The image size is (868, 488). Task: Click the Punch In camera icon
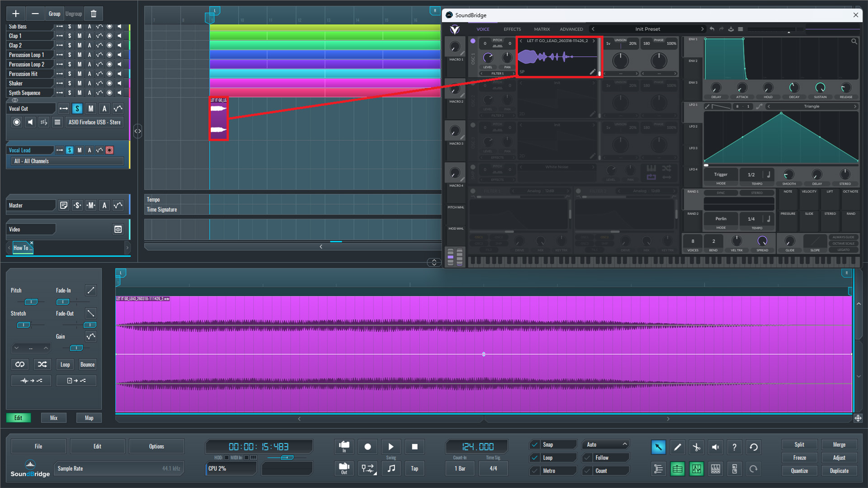(344, 446)
